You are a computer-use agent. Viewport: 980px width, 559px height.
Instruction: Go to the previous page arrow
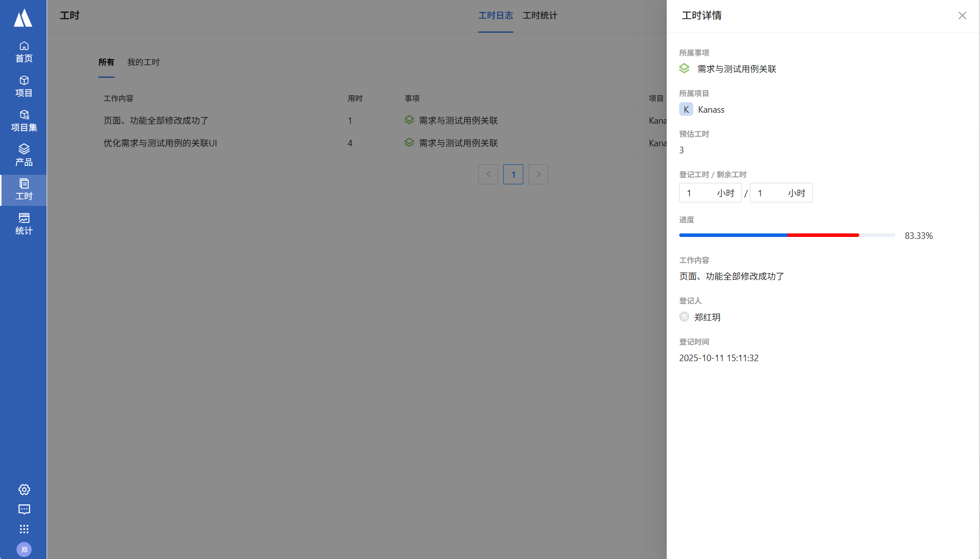pyautogui.click(x=488, y=174)
